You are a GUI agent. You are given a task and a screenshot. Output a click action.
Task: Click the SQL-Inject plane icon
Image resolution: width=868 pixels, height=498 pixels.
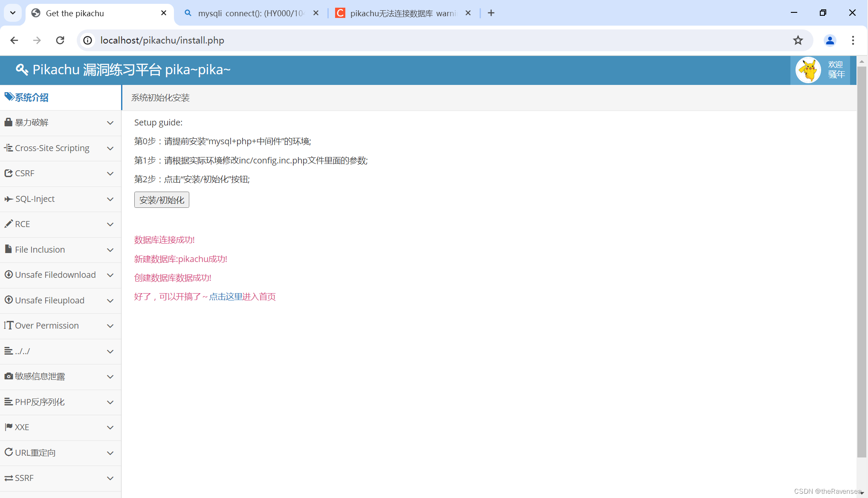click(9, 199)
